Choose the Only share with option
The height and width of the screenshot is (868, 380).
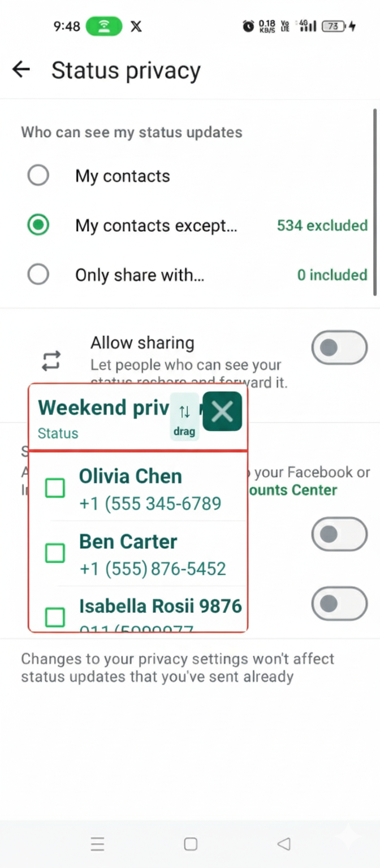(x=38, y=275)
